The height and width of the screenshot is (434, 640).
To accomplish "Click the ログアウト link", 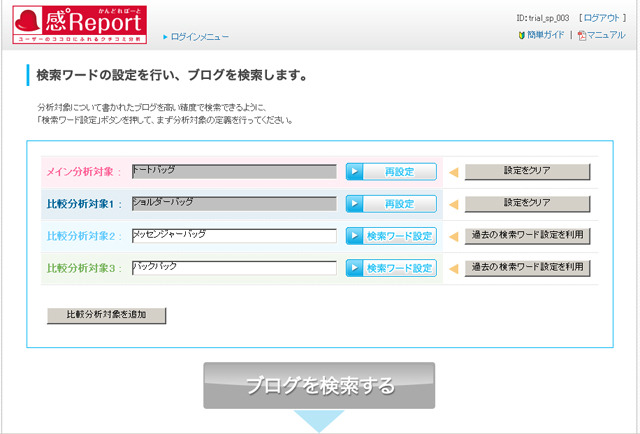I will click(602, 18).
